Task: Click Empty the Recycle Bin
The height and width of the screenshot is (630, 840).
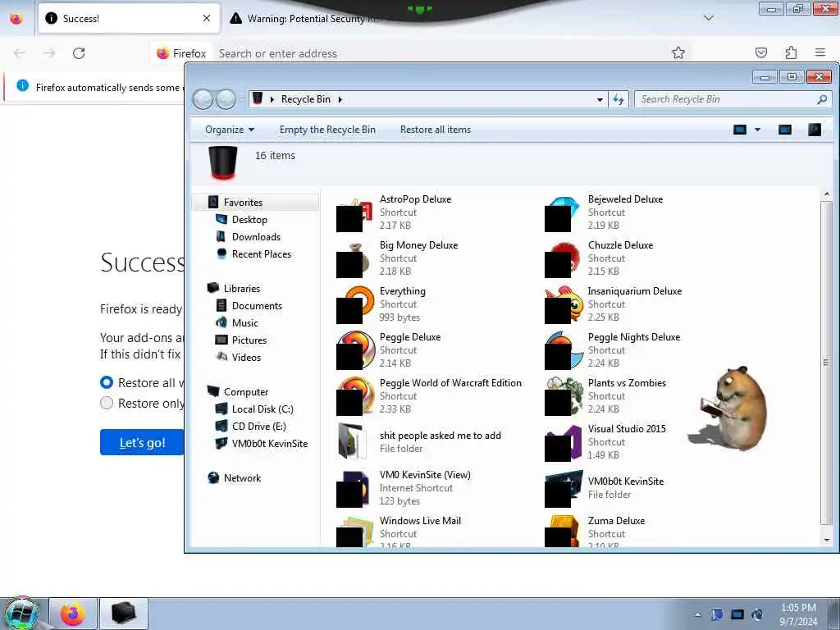Action: (327, 130)
